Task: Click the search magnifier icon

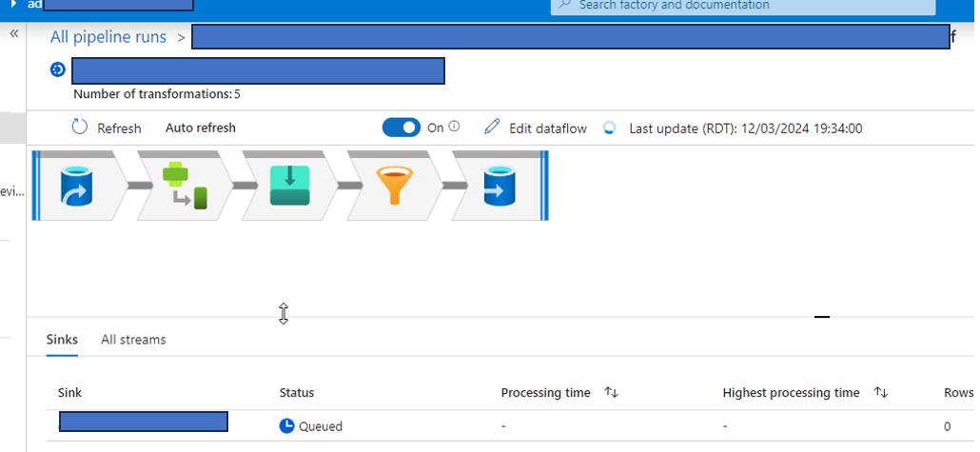Action: coord(565,5)
